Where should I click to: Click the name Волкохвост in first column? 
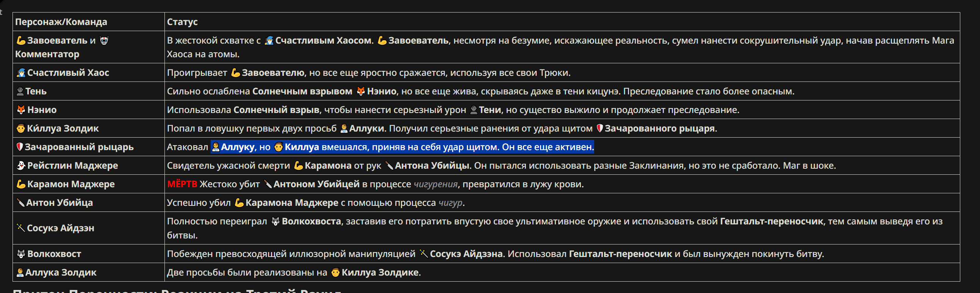click(55, 254)
